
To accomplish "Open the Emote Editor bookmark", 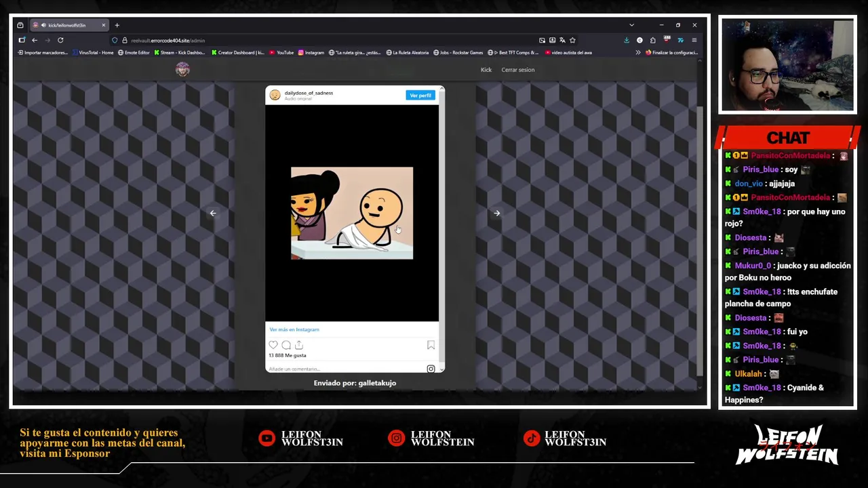I will (134, 52).
